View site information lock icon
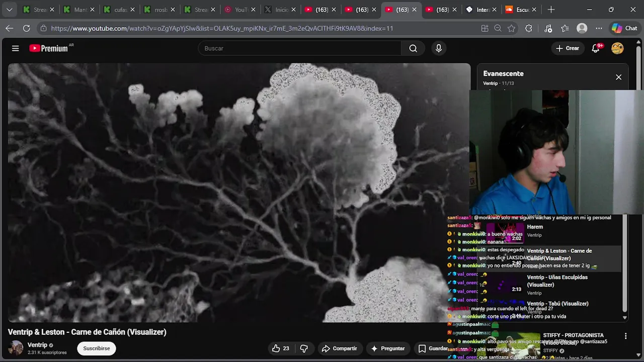Image resolution: width=644 pixels, height=362 pixels. pos(44,28)
